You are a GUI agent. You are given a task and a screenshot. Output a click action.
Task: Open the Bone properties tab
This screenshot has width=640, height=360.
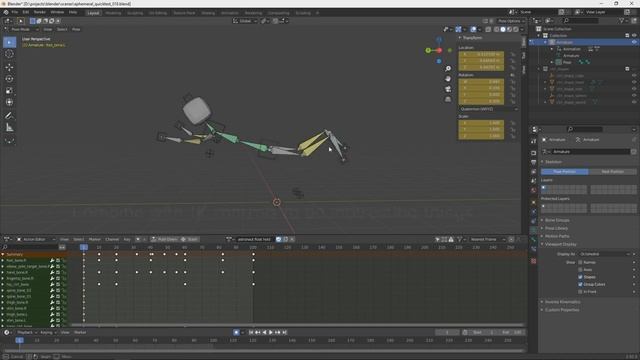point(533,240)
